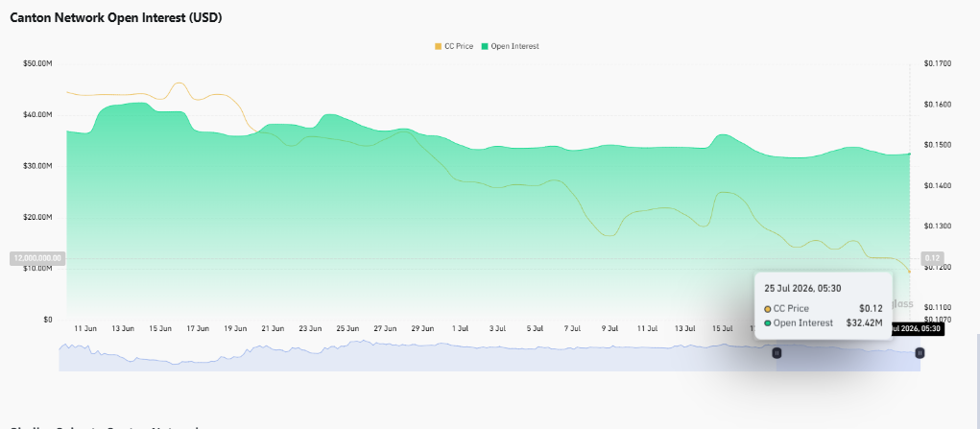The height and width of the screenshot is (429, 980).
Task: Click the Canton Network Open Interest title
Action: (x=116, y=18)
